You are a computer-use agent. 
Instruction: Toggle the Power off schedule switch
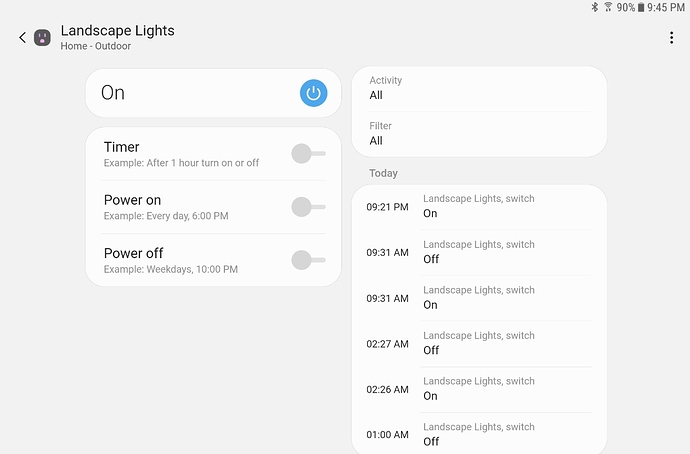308,260
